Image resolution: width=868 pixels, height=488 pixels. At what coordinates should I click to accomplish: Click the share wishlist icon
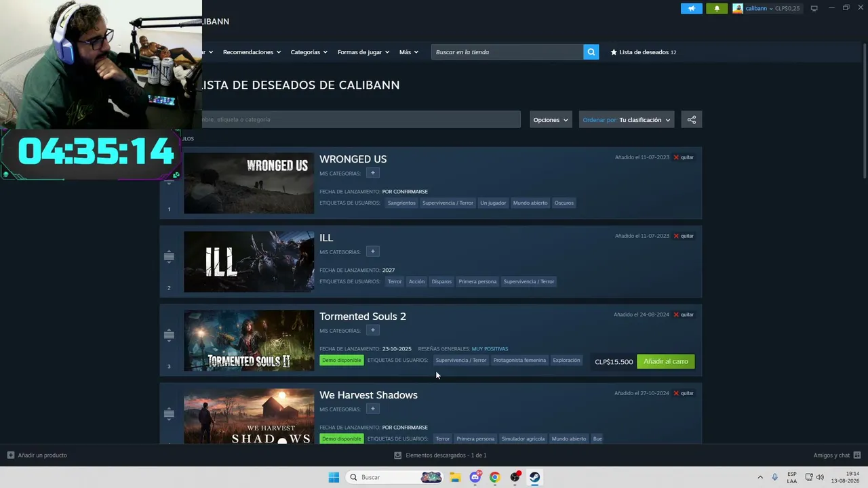tap(692, 120)
